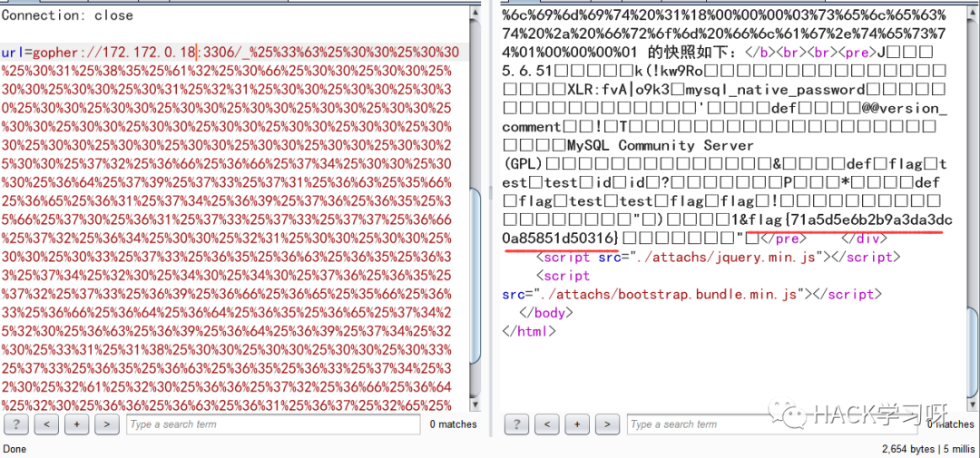
Task: Click the request panel scrollbar down arrow
Action: pos(475,405)
